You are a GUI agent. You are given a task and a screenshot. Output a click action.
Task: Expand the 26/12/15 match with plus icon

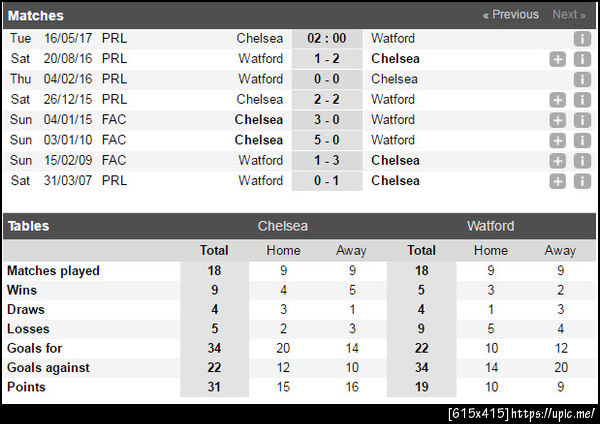[557, 100]
